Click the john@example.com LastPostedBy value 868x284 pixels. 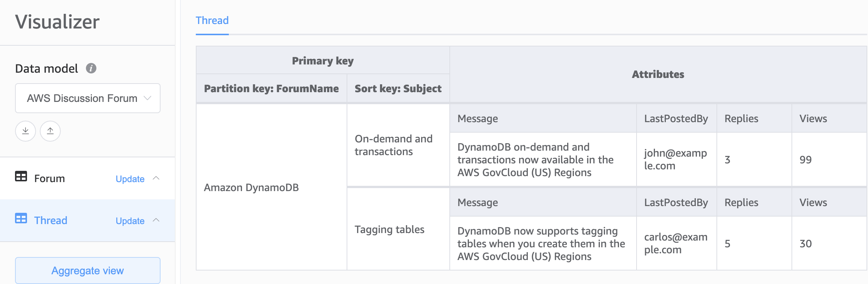(x=675, y=160)
